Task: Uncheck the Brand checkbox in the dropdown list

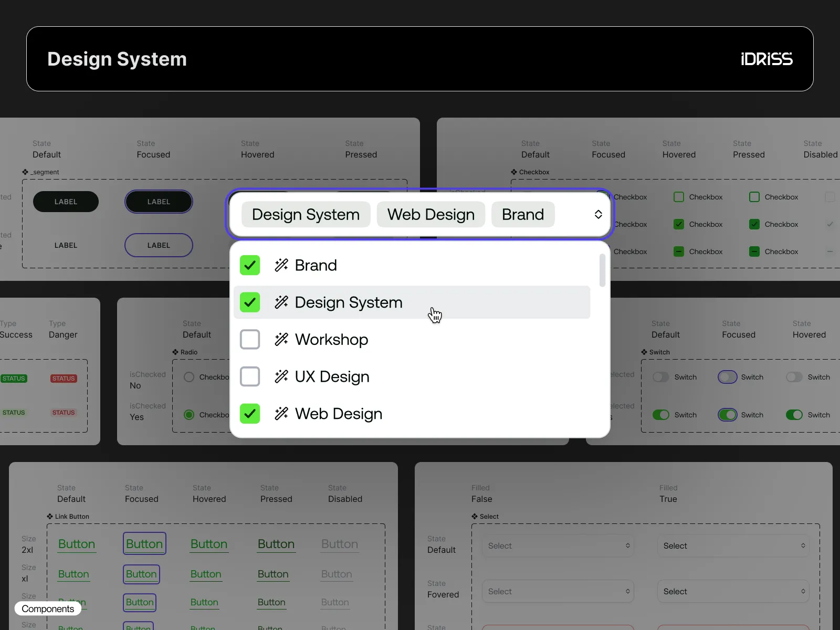Action: point(250,265)
